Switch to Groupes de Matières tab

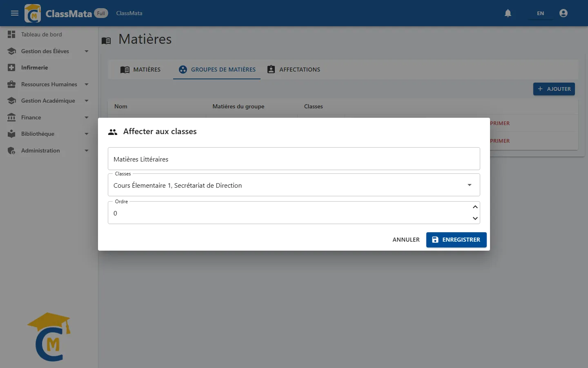[217, 70]
